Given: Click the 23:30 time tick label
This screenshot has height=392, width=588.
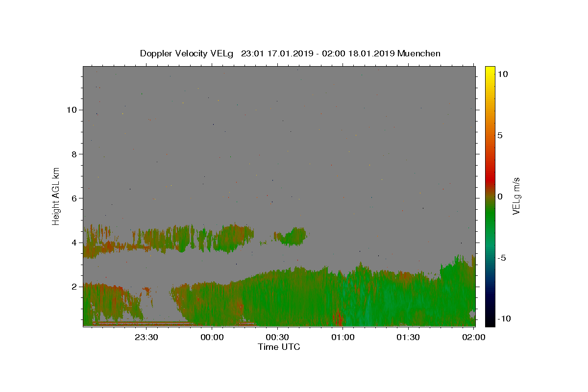Looking at the screenshot, I should (147, 337).
